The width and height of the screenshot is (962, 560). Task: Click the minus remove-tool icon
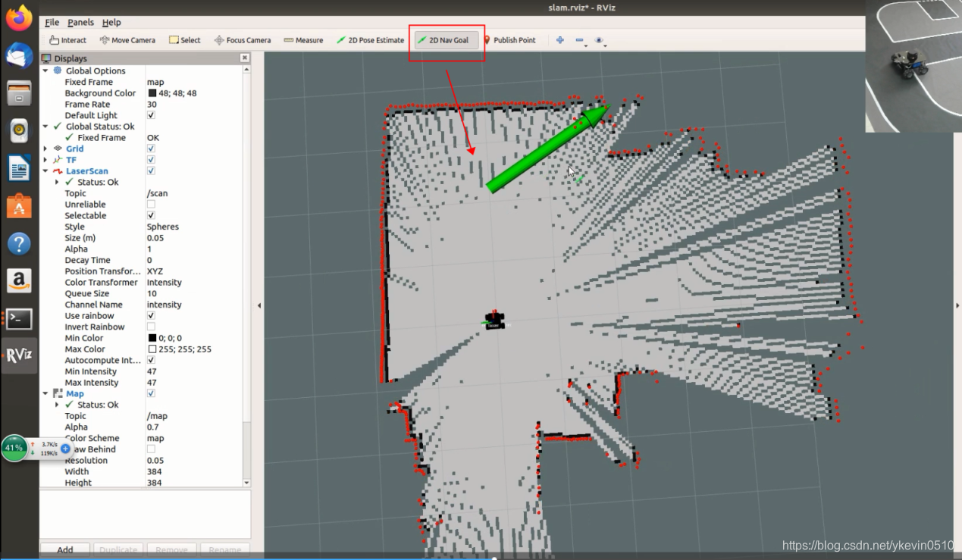point(580,40)
